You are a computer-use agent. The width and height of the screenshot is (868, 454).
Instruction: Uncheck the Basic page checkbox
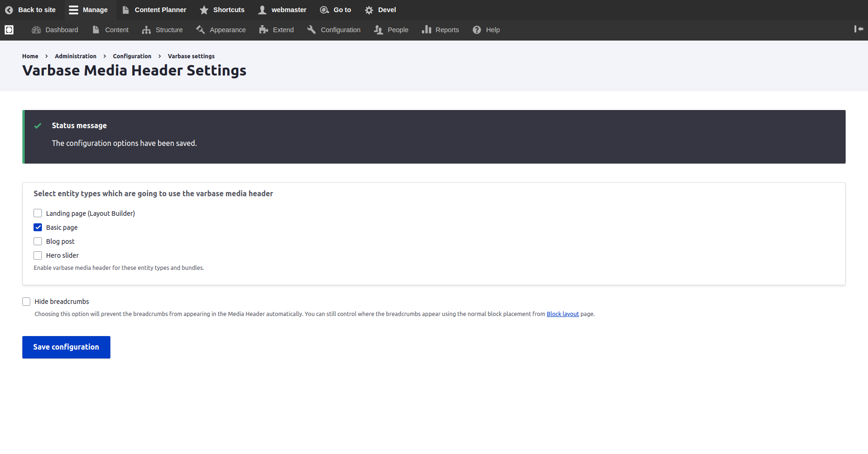click(x=38, y=227)
